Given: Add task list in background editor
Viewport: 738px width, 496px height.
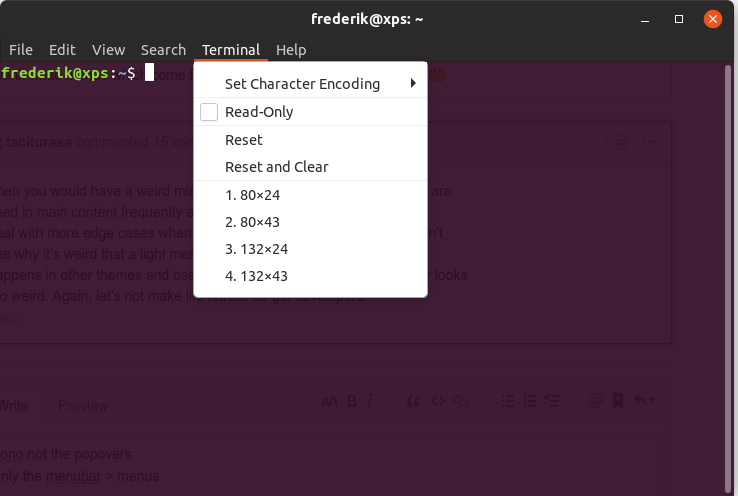Looking at the screenshot, I should pyautogui.click(x=551, y=401).
